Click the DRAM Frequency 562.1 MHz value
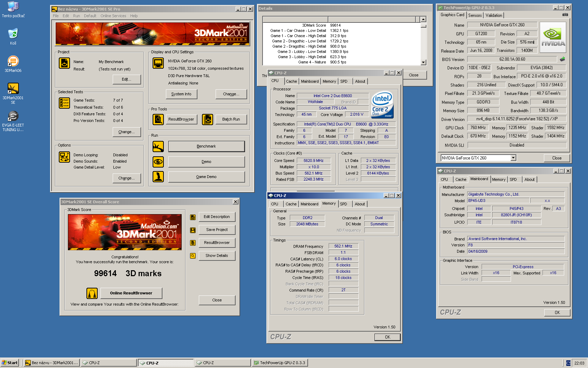 click(343, 246)
